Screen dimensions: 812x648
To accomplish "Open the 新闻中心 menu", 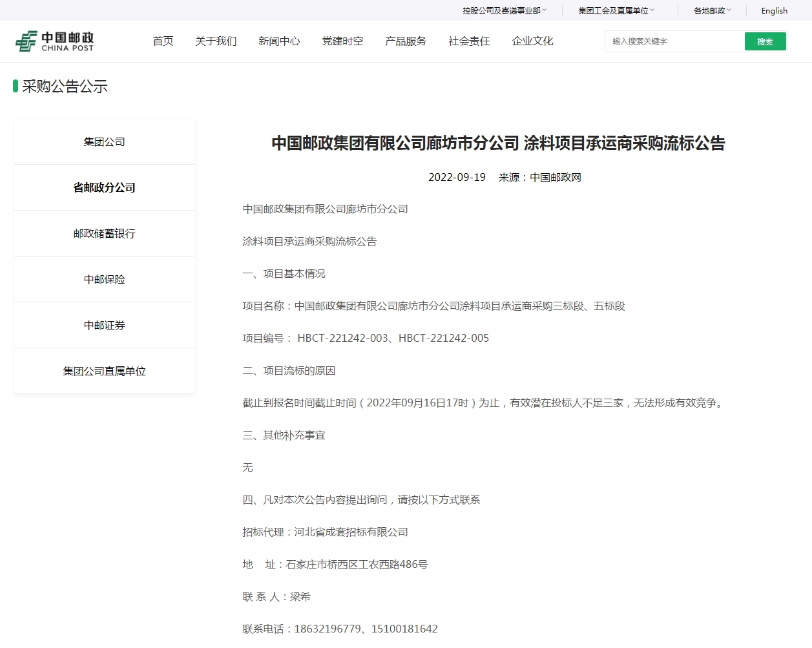I will tap(279, 41).
